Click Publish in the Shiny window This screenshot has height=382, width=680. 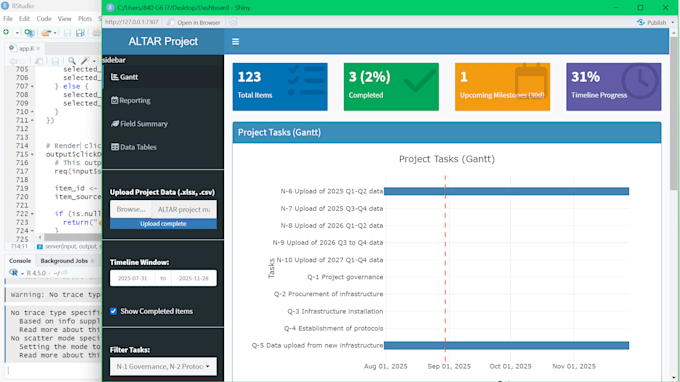(652, 22)
